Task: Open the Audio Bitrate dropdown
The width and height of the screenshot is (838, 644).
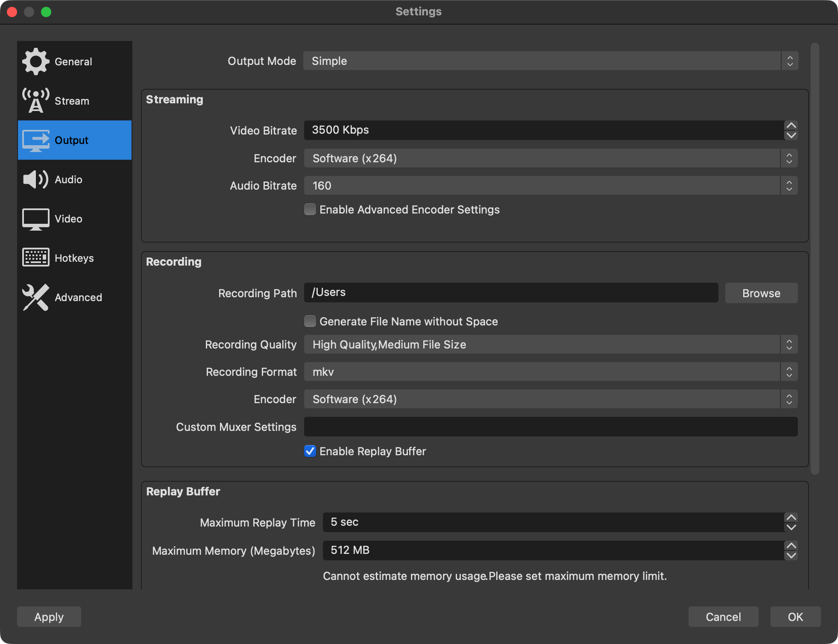Action: [x=550, y=185]
